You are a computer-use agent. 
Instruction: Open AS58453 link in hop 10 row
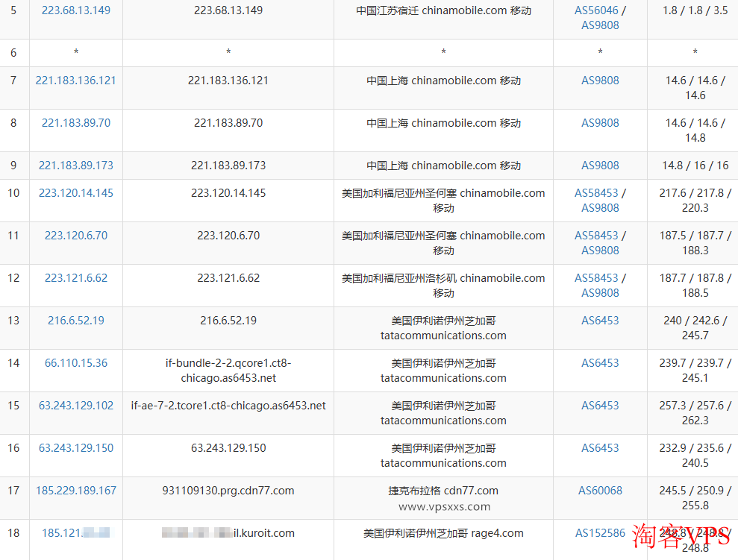[x=596, y=193]
